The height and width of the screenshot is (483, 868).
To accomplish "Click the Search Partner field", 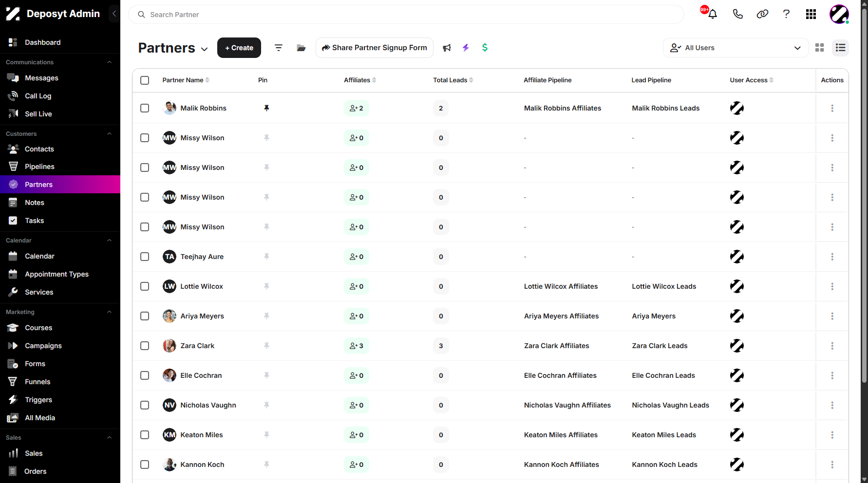I will tap(406, 15).
